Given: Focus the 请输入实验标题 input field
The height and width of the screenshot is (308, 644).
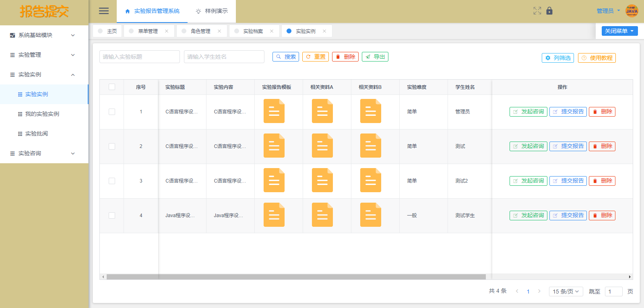Looking at the screenshot, I should pos(139,57).
